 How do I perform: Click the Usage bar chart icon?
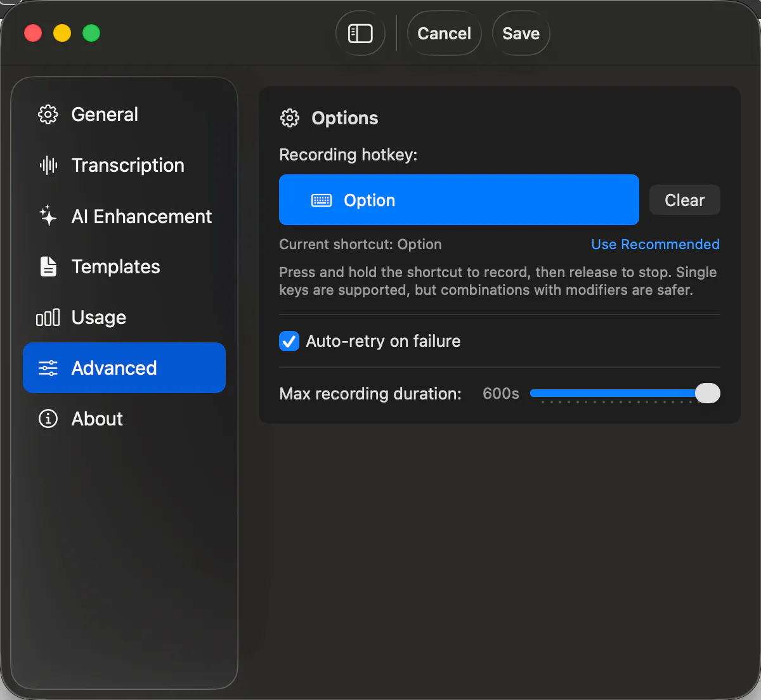48,318
